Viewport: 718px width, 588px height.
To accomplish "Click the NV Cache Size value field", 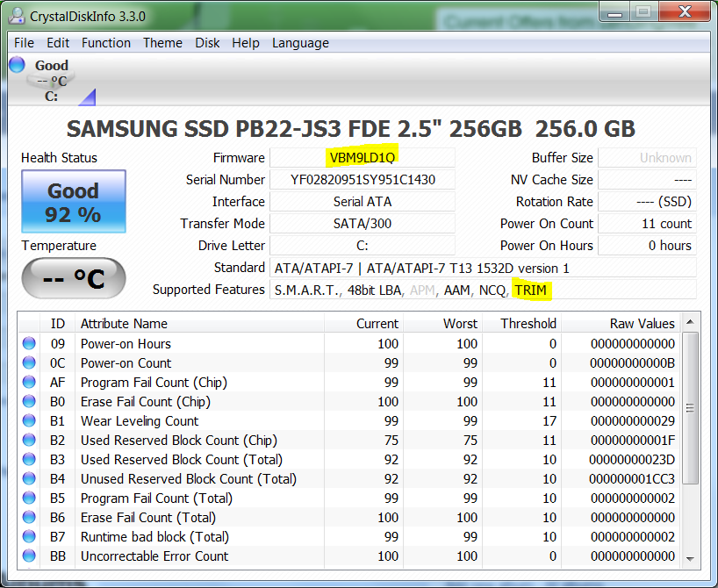I will coord(647,180).
